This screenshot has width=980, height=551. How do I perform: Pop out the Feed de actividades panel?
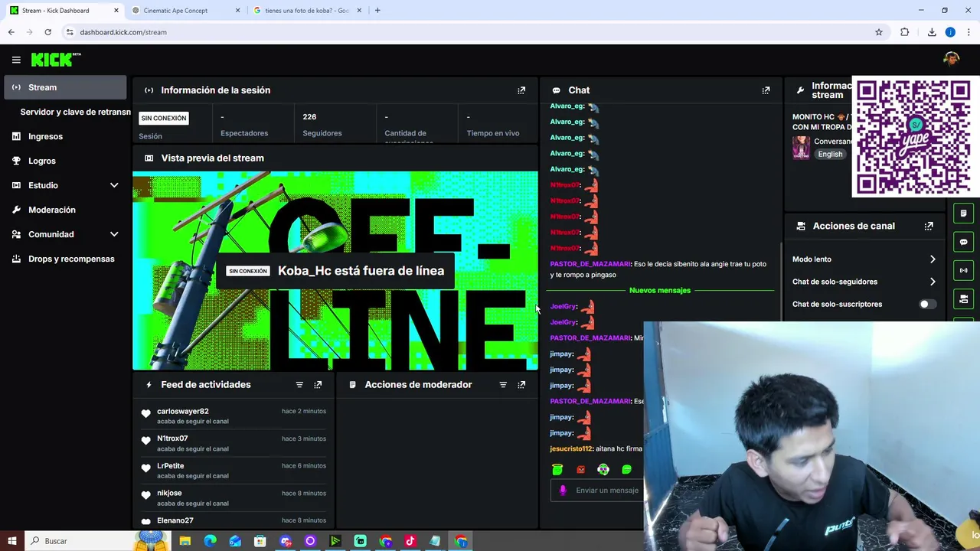(318, 385)
